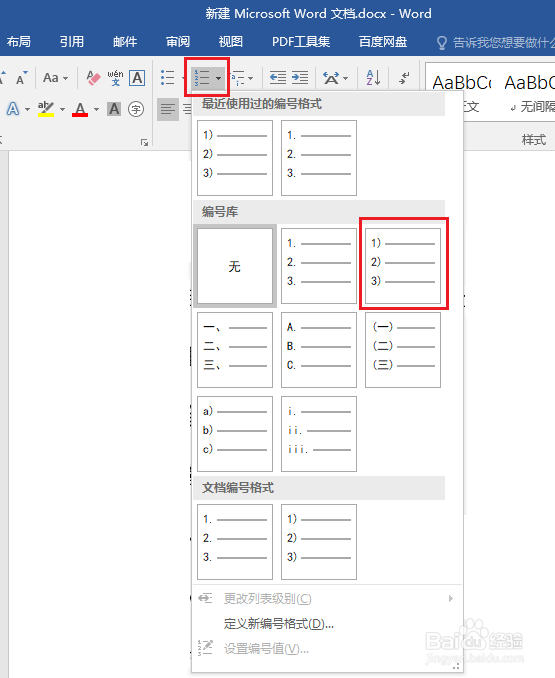555x678 pixels.
Task: Apply the first AaBbCc style
Action: [x=462, y=93]
